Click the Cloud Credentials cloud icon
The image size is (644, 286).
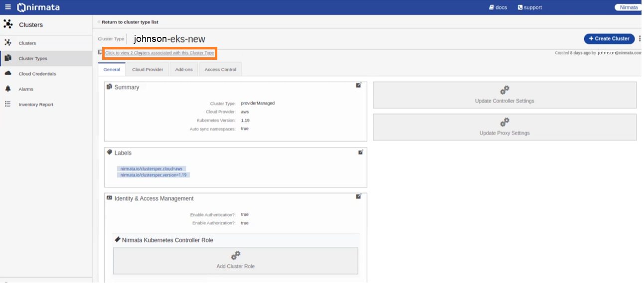pos(8,73)
